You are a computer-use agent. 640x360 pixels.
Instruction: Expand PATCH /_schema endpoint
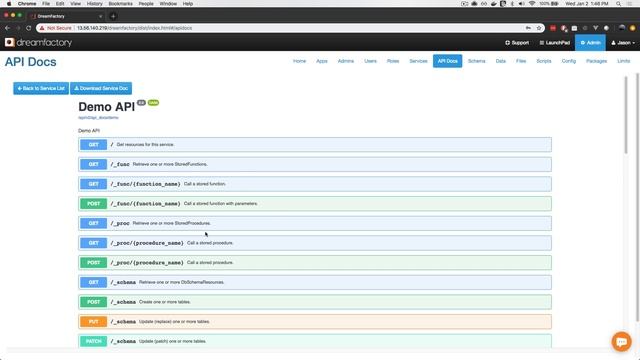click(315, 341)
